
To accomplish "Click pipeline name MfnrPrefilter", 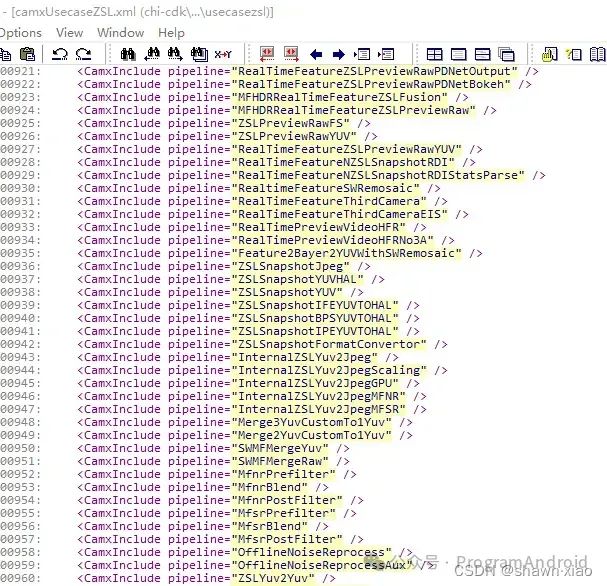I will tap(283, 475).
